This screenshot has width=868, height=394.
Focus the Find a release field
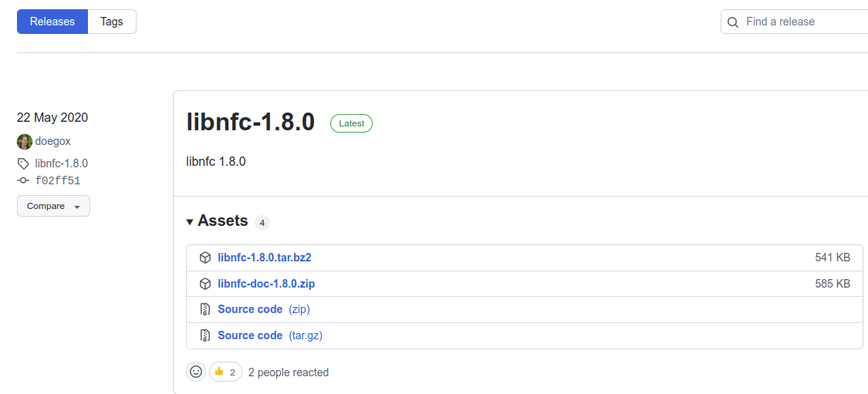coord(802,22)
